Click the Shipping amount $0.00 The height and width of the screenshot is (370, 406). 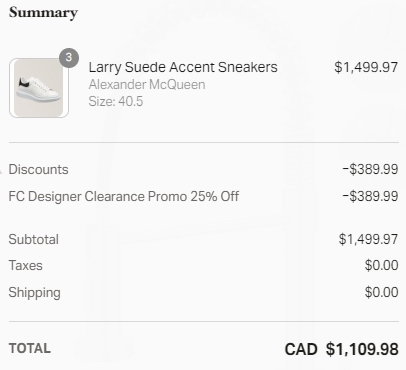pyautogui.click(x=381, y=292)
